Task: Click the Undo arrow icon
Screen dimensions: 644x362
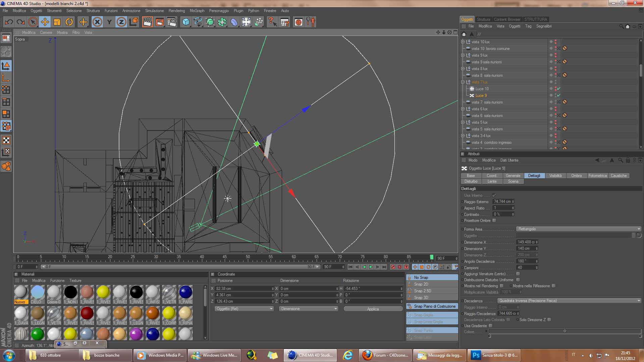Action: click(9, 22)
